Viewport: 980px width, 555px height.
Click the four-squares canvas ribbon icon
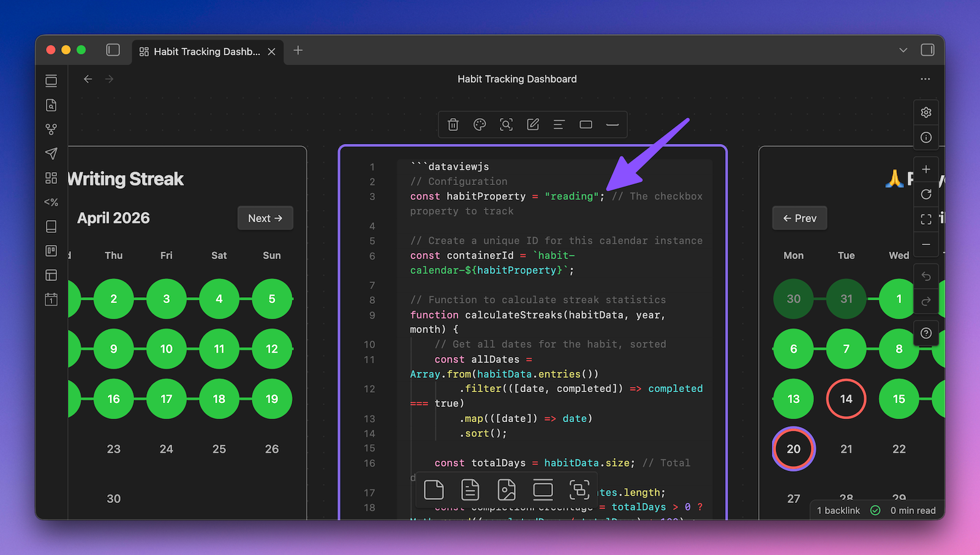pos(51,178)
